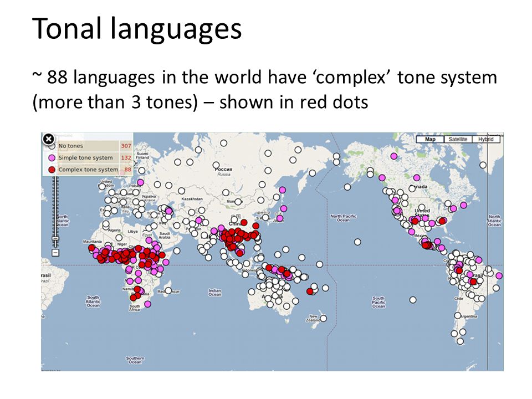This screenshot has width=532, height=399.
Task: Click the "Россия Russia" map label
Action: click(x=224, y=171)
